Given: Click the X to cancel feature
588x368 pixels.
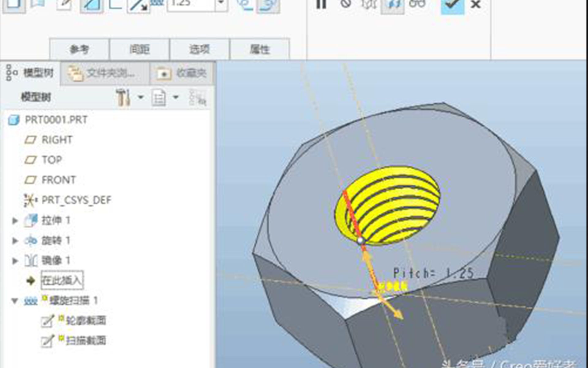Looking at the screenshot, I should coord(476,5).
